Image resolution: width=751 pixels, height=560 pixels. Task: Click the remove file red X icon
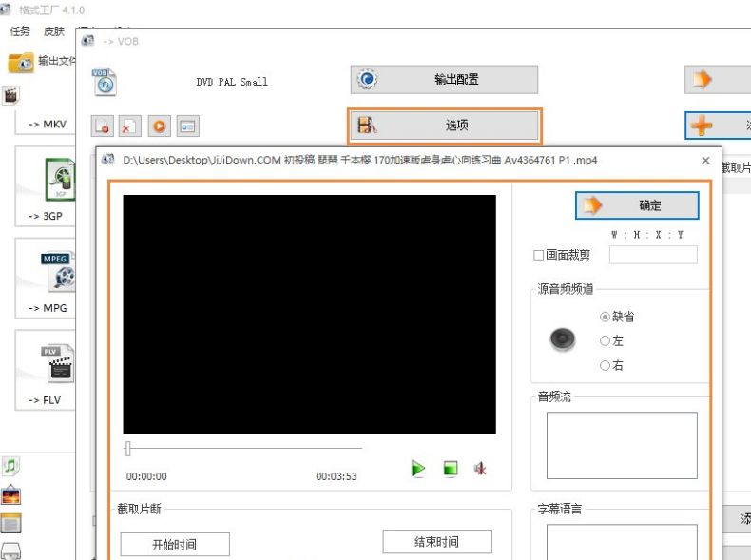pos(130,126)
